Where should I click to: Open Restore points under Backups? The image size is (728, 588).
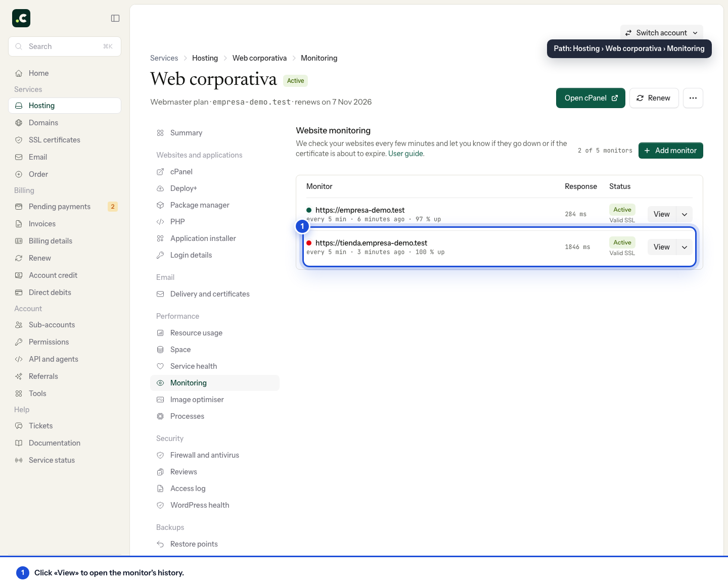[215, 544]
